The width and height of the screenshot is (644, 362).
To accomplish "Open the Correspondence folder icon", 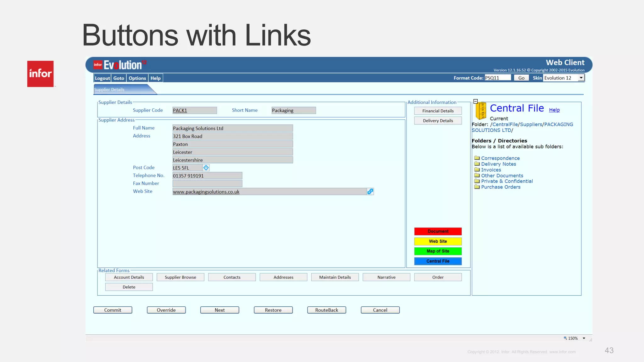I will coord(477,158).
